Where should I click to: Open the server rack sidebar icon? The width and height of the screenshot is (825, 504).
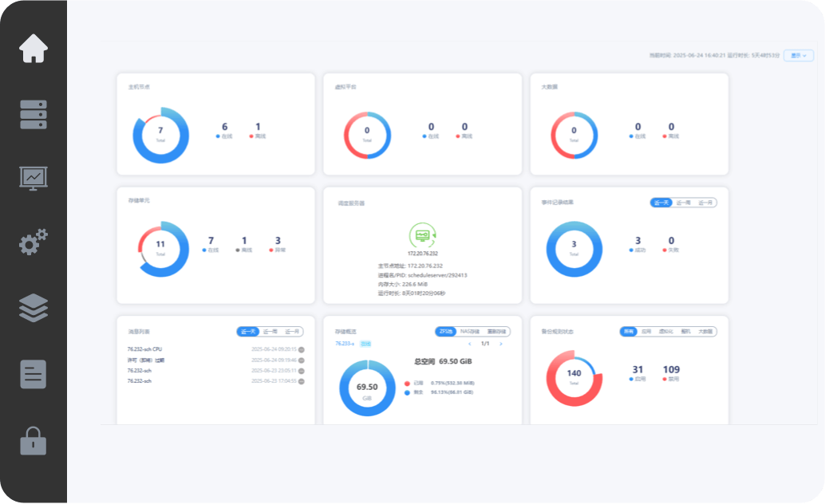pyautogui.click(x=34, y=114)
